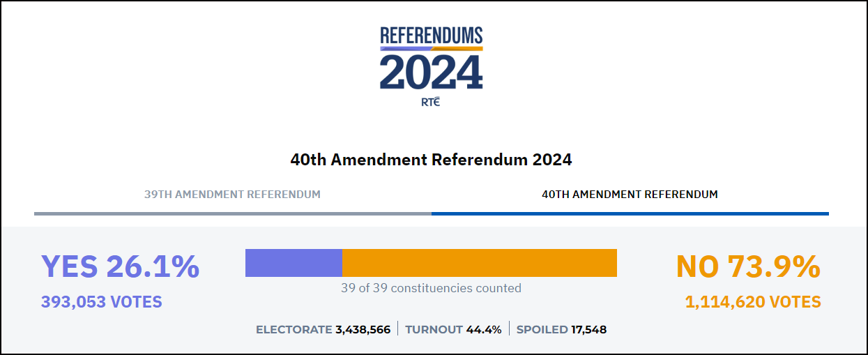Click the 393,053 votes figure
868x355 pixels.
(102, 302)
